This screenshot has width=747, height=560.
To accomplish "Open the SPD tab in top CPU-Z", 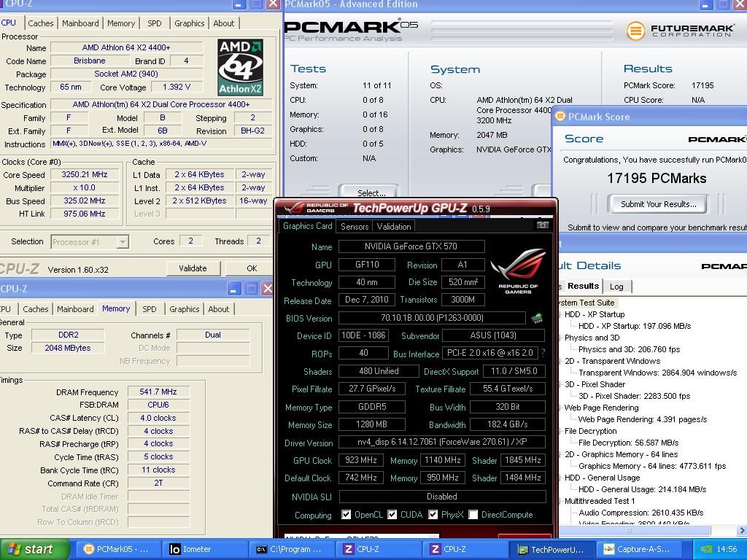I will tap(155, 23).
